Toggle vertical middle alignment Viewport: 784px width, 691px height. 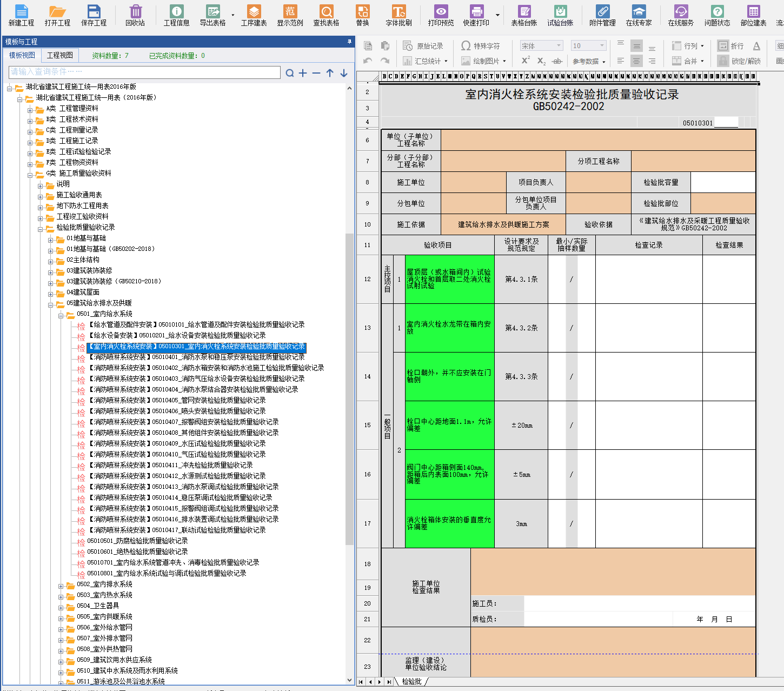coord(636,46)
